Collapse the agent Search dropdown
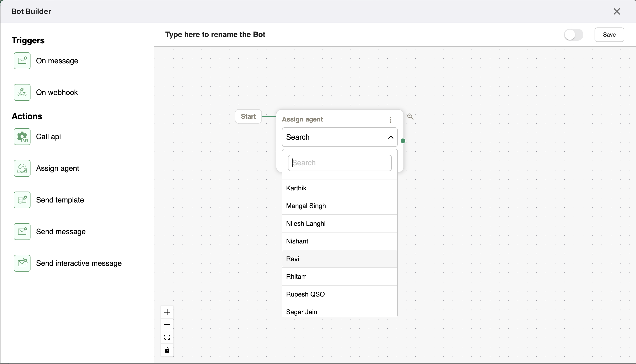 340,137
